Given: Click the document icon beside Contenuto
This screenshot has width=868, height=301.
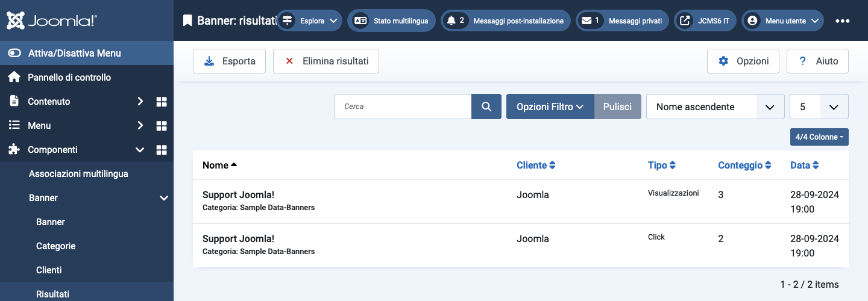Looking at the screenshot, I should coord(14,101).
